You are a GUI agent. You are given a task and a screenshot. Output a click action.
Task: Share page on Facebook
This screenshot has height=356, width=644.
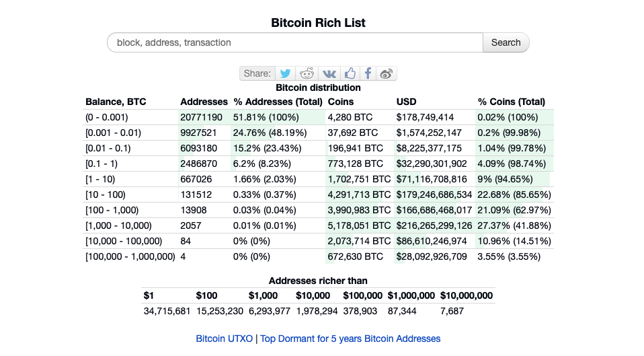point(368,73)
